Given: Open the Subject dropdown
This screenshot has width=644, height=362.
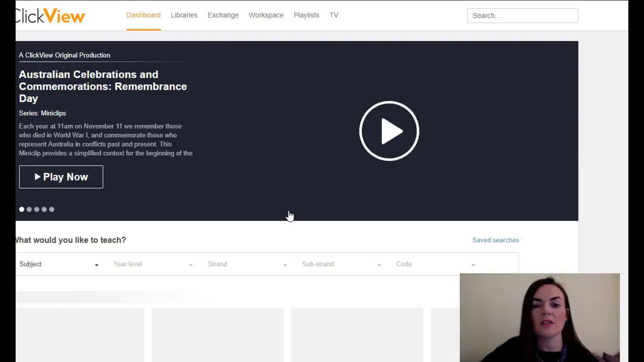Looking at the screenshot, I should point(59,264).
